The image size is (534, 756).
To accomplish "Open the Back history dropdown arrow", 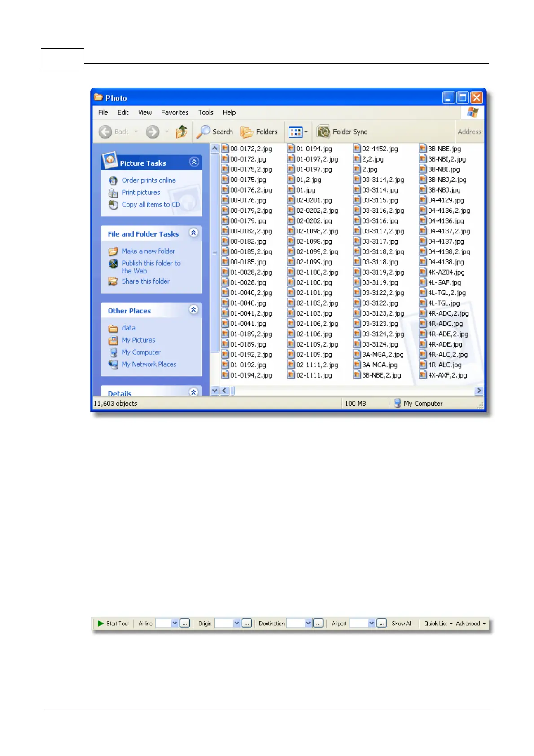I will click(x=136, y=132).
